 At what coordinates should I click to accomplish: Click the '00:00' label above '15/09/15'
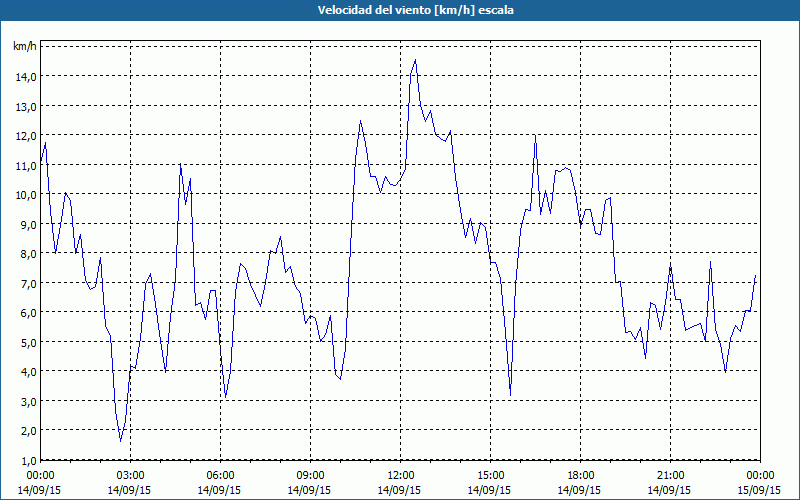[760, 475]
